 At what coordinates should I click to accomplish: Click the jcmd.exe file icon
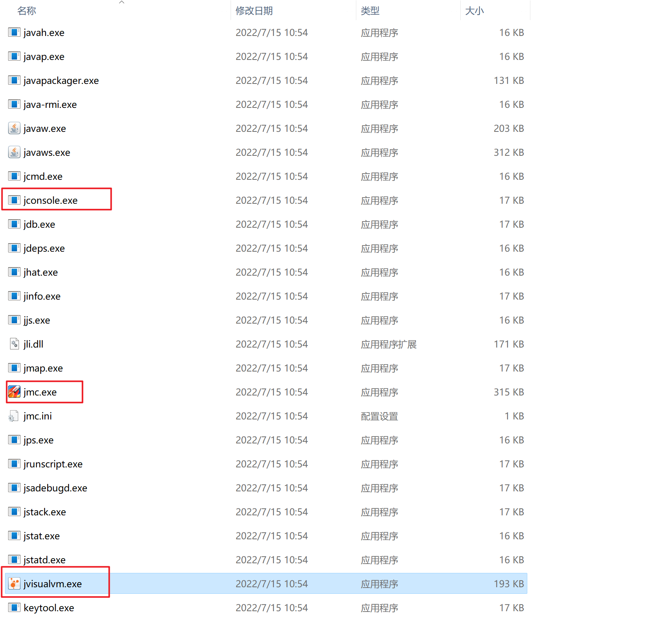[14, 176]
